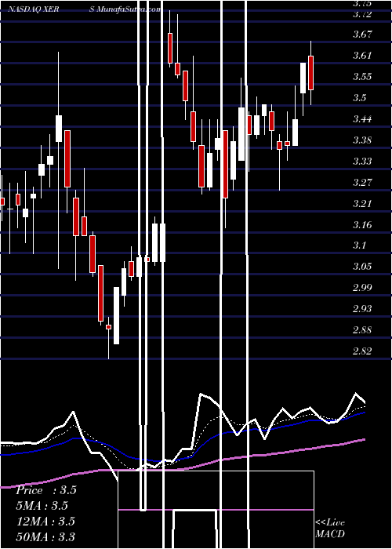This screenshot has height=549, width=392.
Task: Click the MunafaSutra.com watermark text
Action: coord(128,9)
